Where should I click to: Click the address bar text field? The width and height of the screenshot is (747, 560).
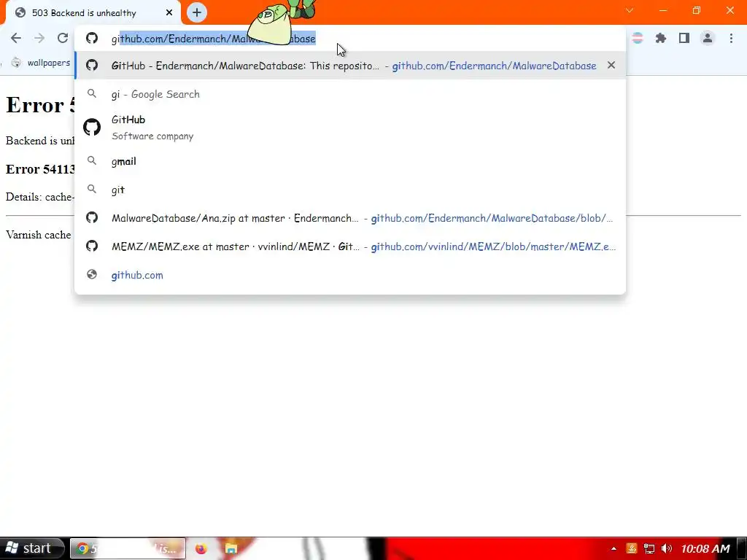coord(350,39)
